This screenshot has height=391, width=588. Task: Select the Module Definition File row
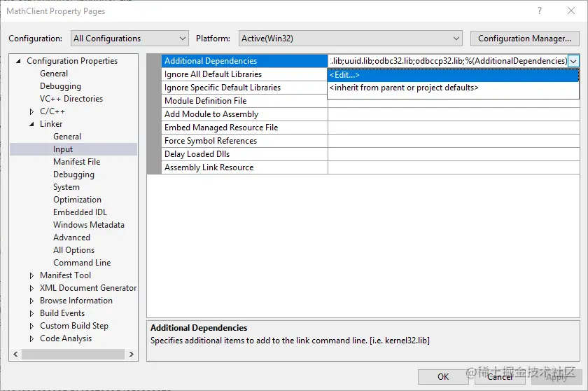[x=244, y=101]
